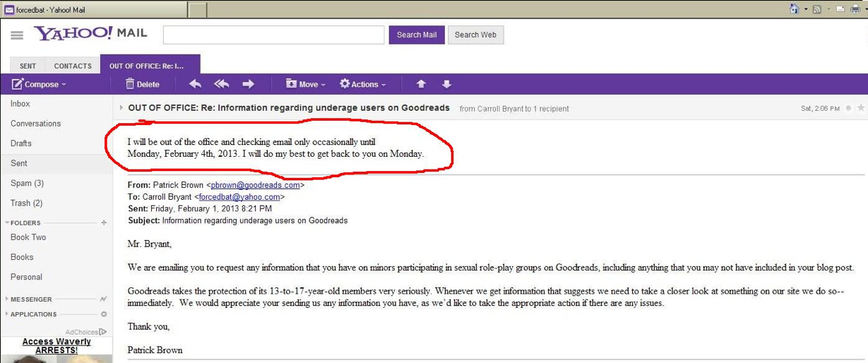Mark message unread via the dot indicator
This screenshot has height=363, width=868.
point(848,109)
